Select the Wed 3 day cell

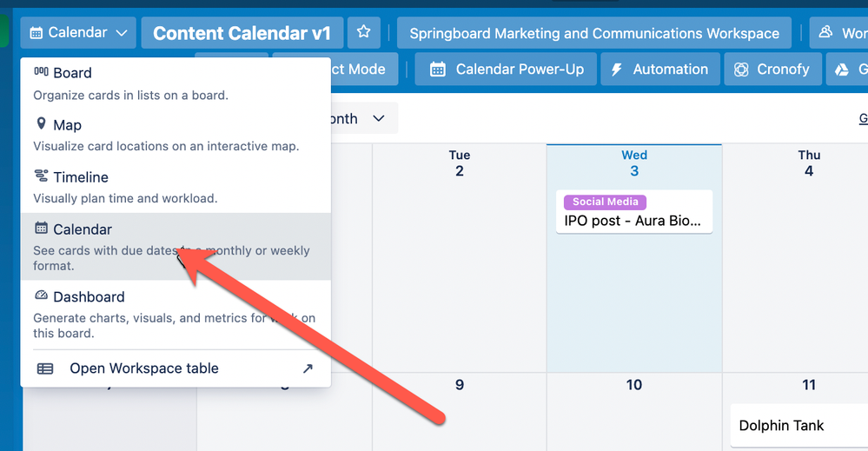point(633,258)
